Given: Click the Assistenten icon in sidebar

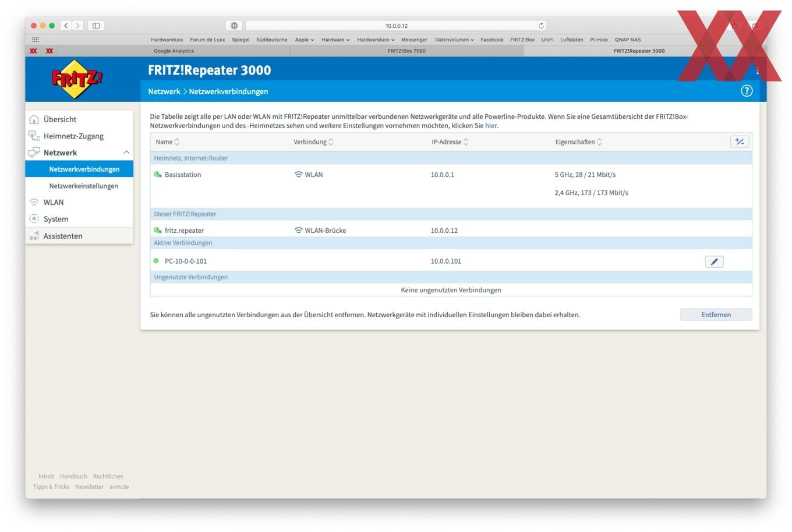Looking at the screenshot, I should [x=34, y=236].
